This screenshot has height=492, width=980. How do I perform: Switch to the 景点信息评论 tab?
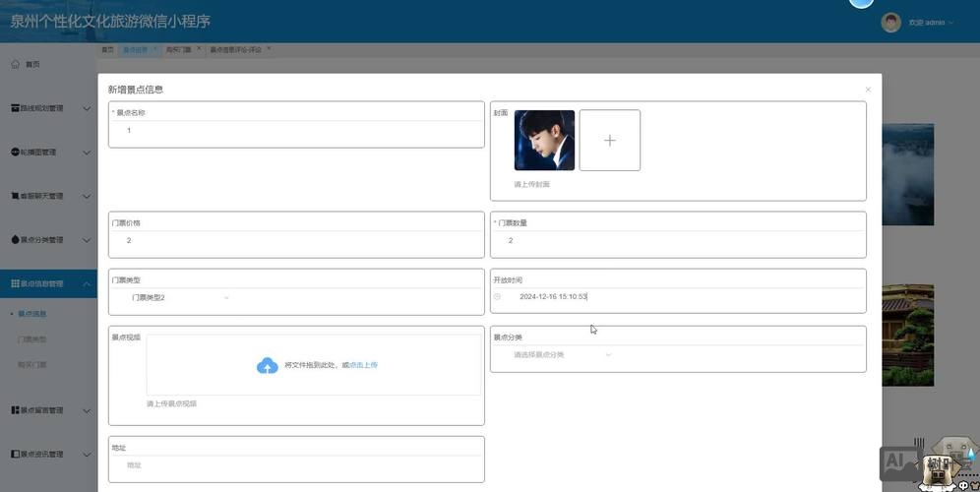[x=235, y=49]
